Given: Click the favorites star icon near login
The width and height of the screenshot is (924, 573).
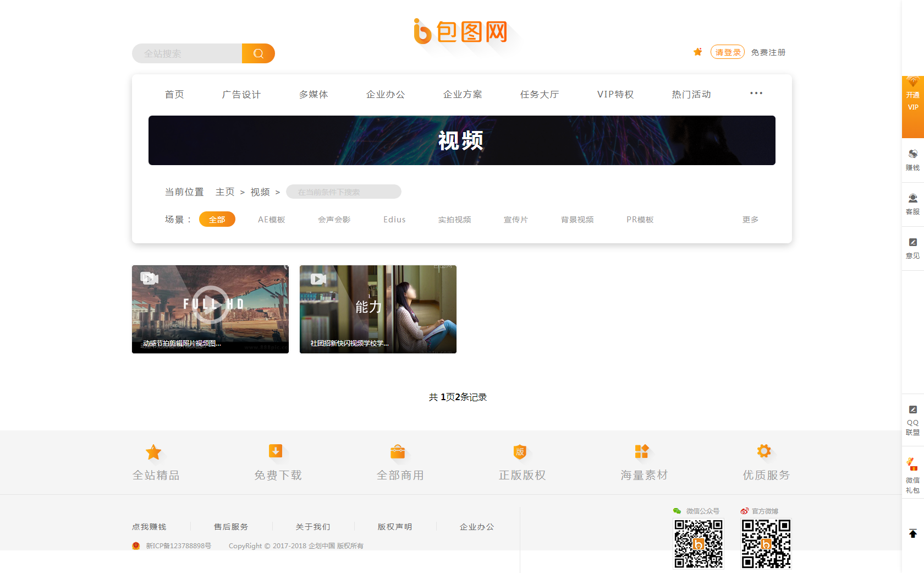Looking at the screenshot, I should point(697,52).
